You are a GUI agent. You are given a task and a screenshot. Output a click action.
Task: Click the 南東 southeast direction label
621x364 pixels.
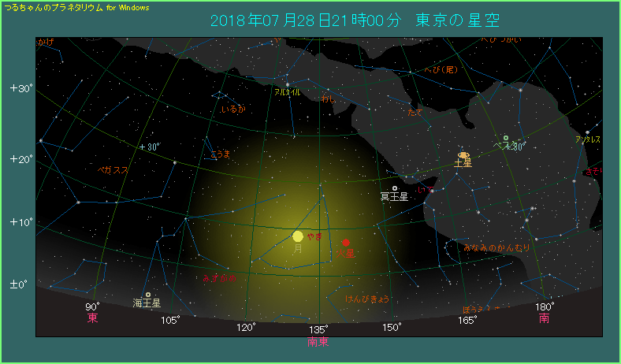[318, 341]
